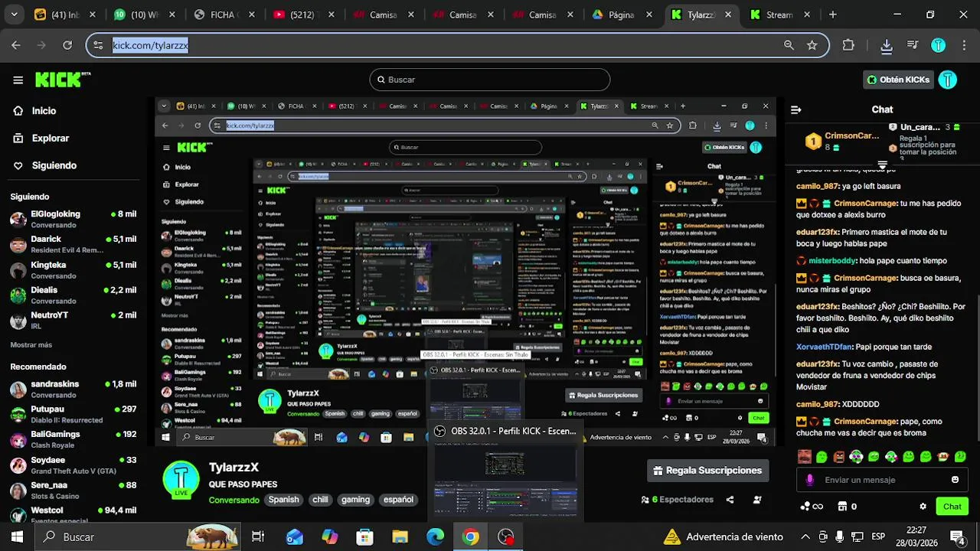Bookmark this page with the star icon

click(x=812, y=45)
